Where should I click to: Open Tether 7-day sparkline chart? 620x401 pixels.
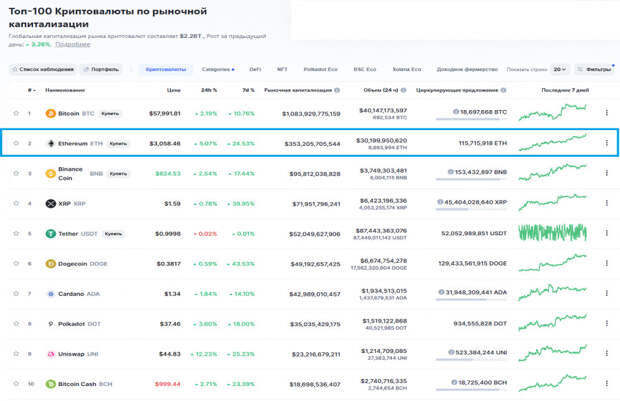[x=552, y=232]
